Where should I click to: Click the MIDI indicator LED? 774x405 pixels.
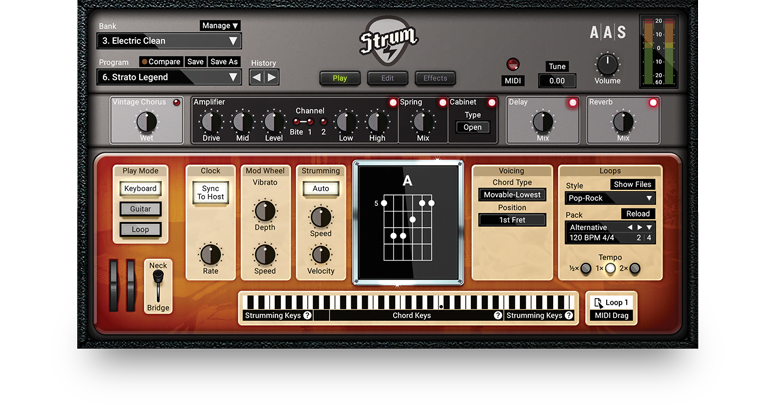[513, 64]
